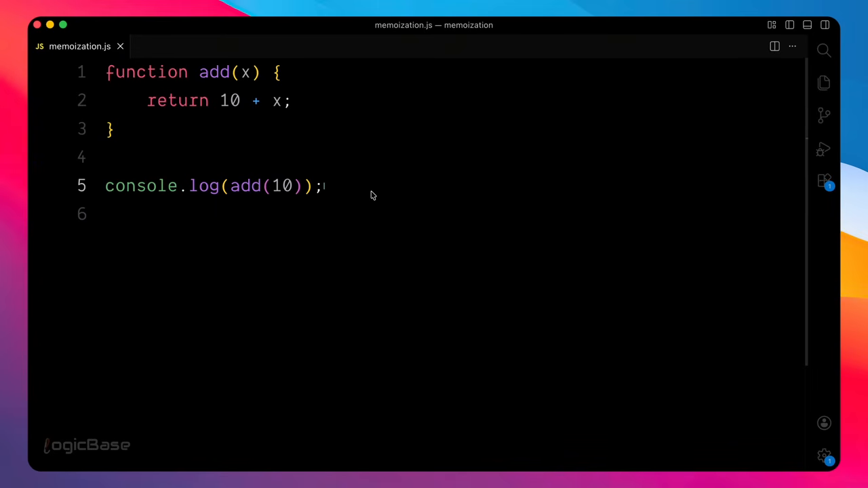The height and width of the screenshot is (488, 868).
Task: Click line number 6 in the gutter
Action: 81,214
